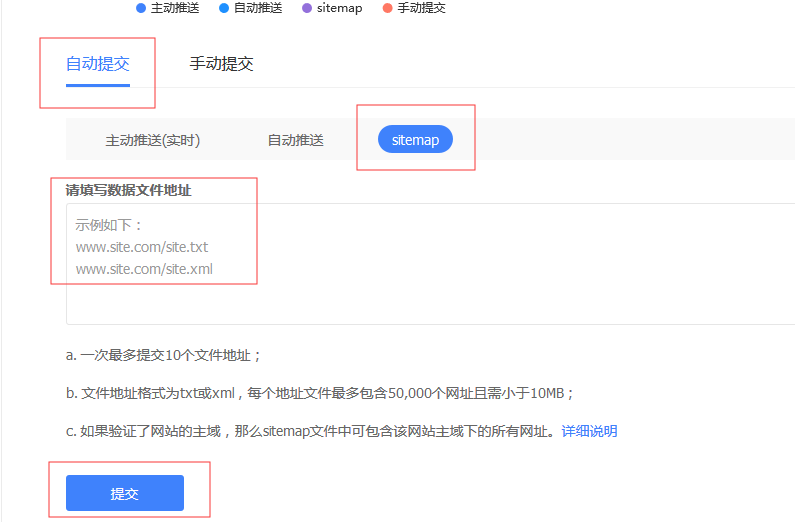The width and height of the screenshot is (795, 522).
Task: Click the sitemap file address text area
Action: click(x=430, y=264)
